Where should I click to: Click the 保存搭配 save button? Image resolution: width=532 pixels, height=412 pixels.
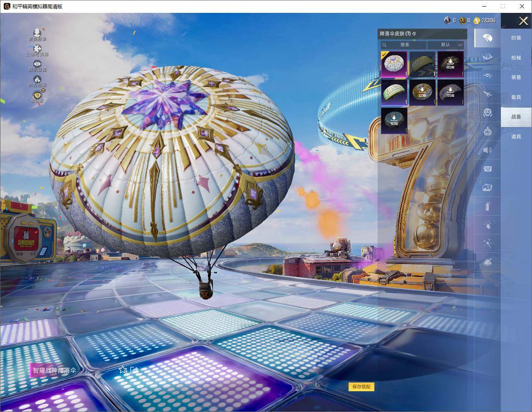click(361, 387)
